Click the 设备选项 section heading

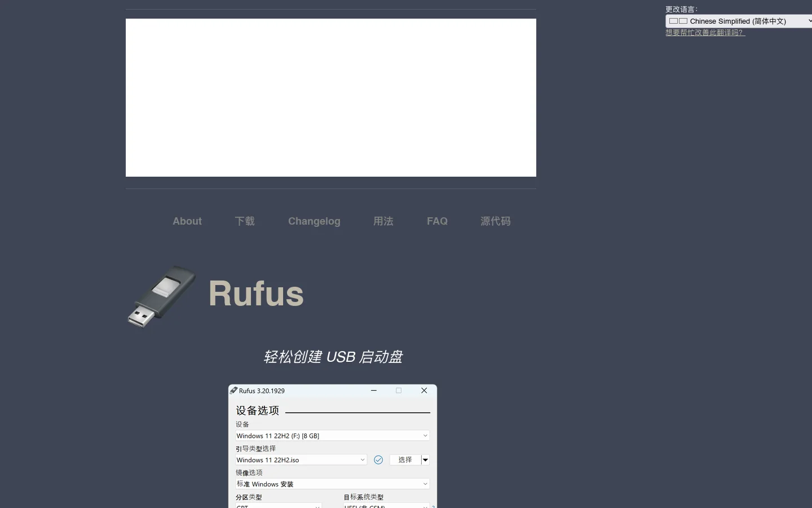coord(258,410)
